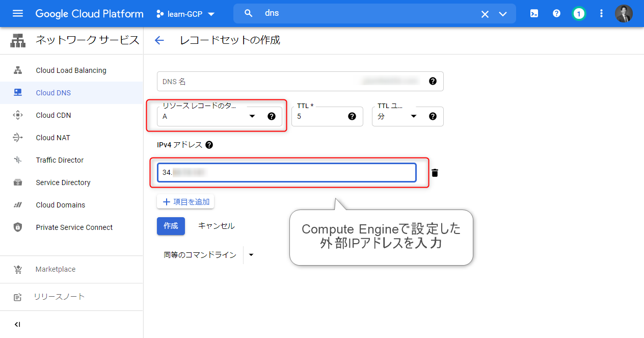Viewport: 644px width, 338px height.
Task: Open Cloud Load Balancing page
Action: coord(71,70)
